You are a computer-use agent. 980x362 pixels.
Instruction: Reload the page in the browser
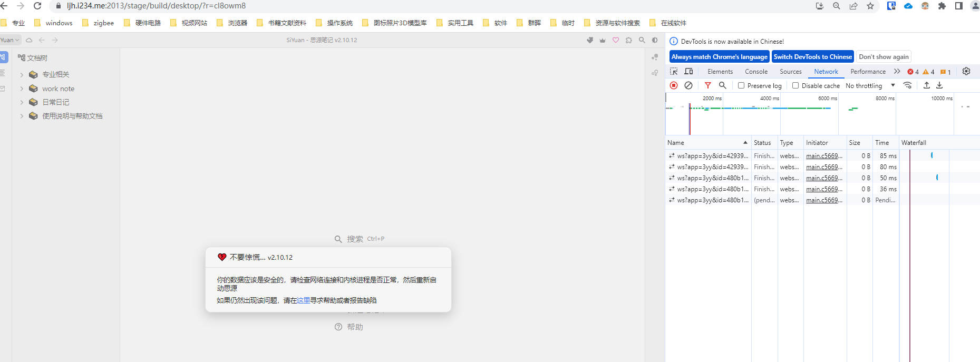click(37, 6)
